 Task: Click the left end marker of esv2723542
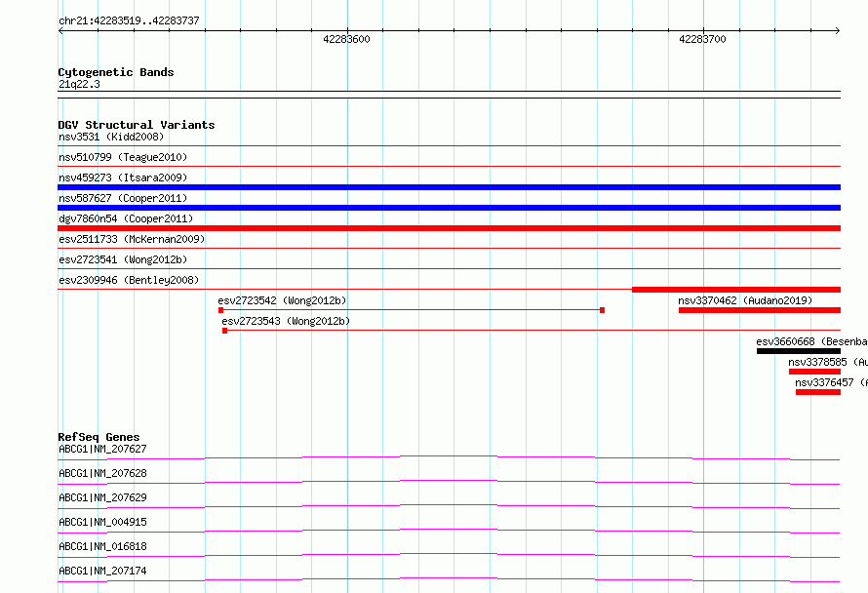click(220, 310)
